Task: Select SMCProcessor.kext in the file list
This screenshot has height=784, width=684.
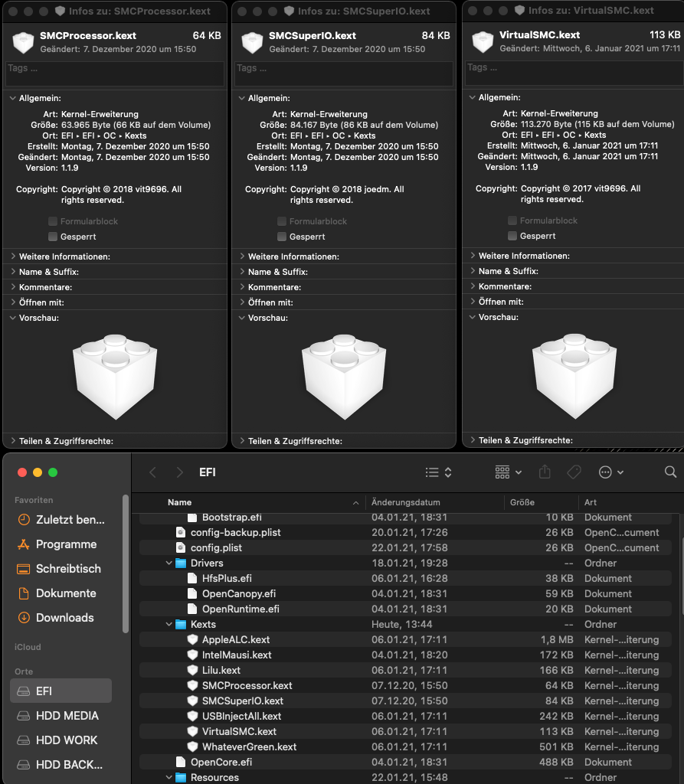Action: 405,685
